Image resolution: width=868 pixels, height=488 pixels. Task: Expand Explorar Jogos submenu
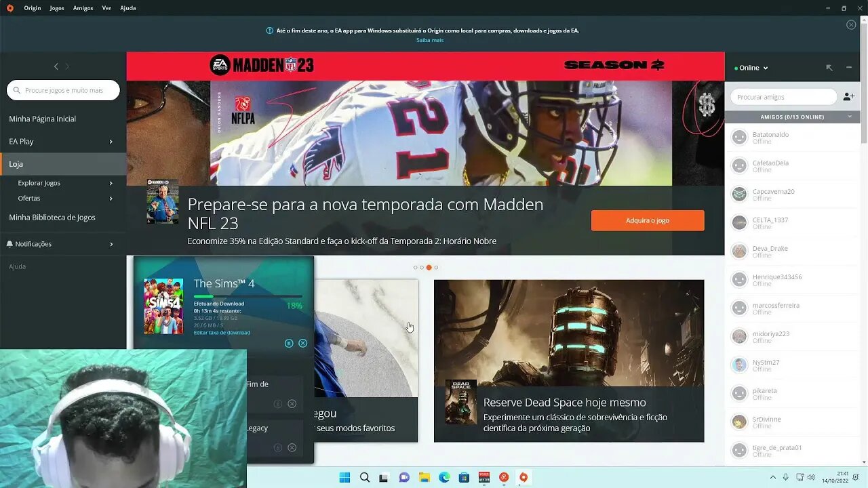pyautogui.click(x=111, y=183)
